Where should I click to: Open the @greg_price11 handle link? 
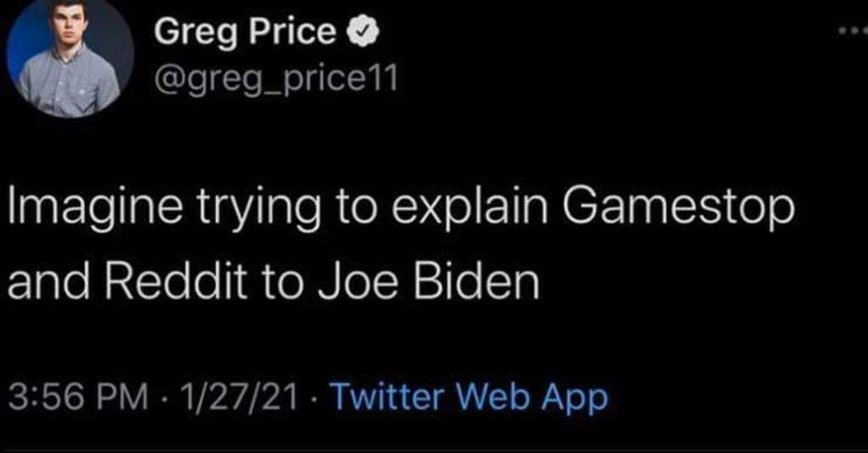click(x=270, y=80)
